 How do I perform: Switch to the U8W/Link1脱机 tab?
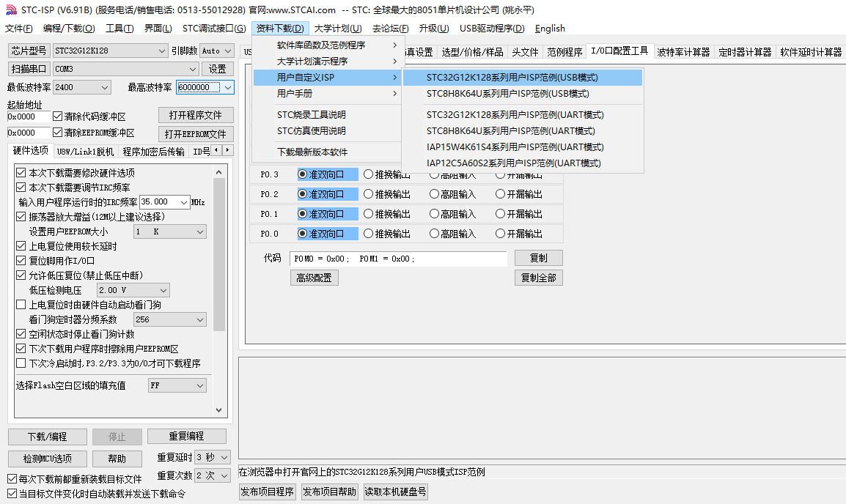(x=85, y=152)
